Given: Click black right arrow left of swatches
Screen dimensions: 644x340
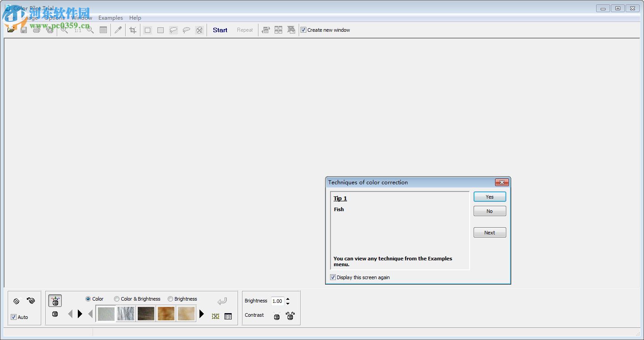Looking at the screenshot, I should coord(80,314).
